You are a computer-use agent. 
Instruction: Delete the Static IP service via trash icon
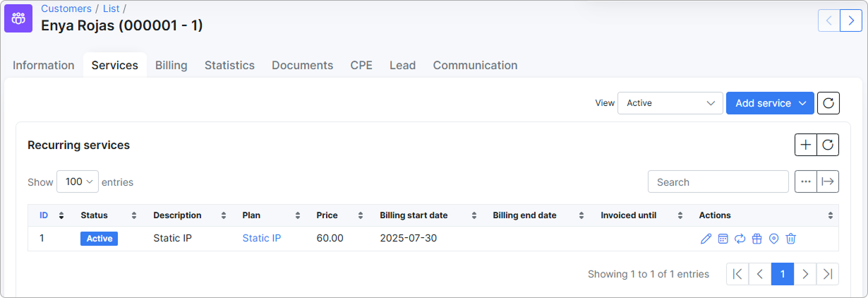pos(790,239)
